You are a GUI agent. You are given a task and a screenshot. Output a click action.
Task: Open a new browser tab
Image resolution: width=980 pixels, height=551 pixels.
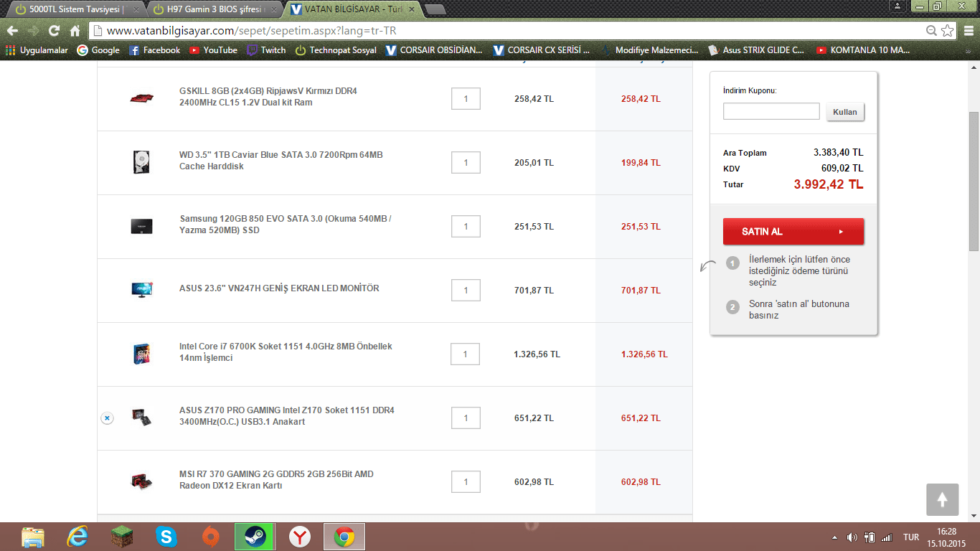[435, 9]
